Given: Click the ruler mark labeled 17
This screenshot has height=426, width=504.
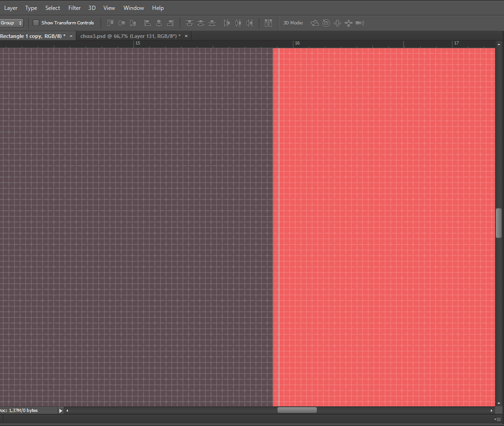Looking at the screenshot, I should pyautogui.click(x=456, y=43).
